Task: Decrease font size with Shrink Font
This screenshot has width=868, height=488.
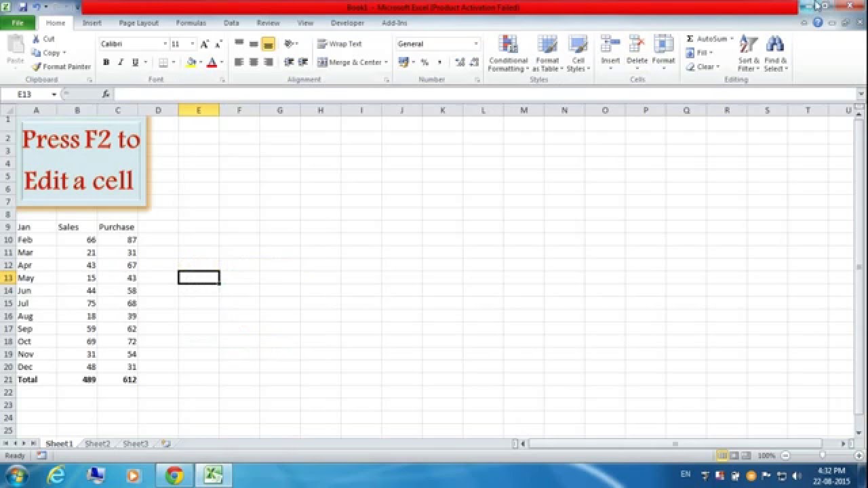Action: click(218, 44)
